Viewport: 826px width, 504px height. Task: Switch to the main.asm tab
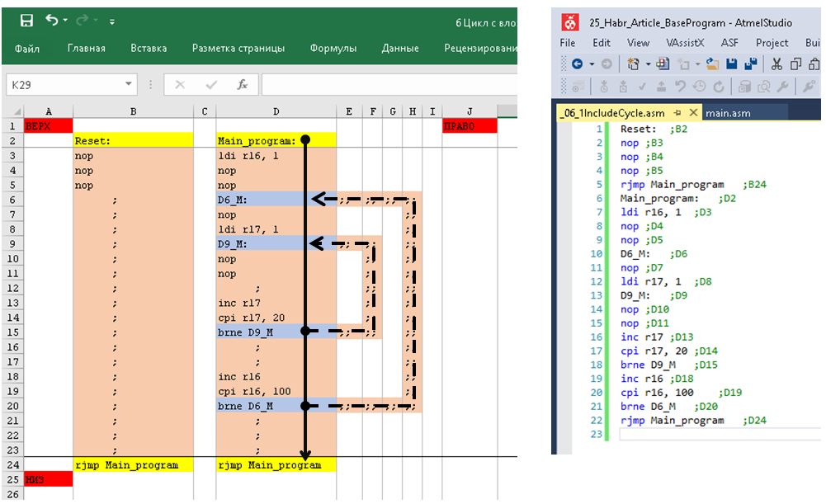[x=728, y=113]
